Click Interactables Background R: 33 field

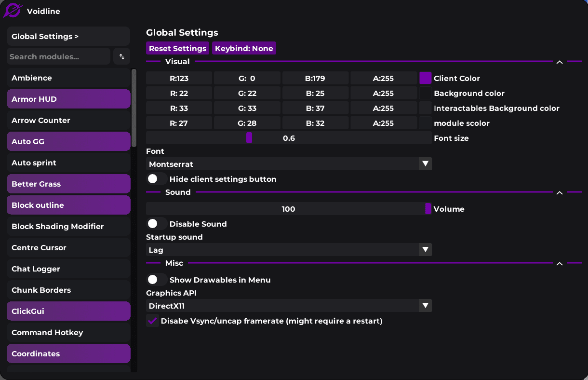179,108
